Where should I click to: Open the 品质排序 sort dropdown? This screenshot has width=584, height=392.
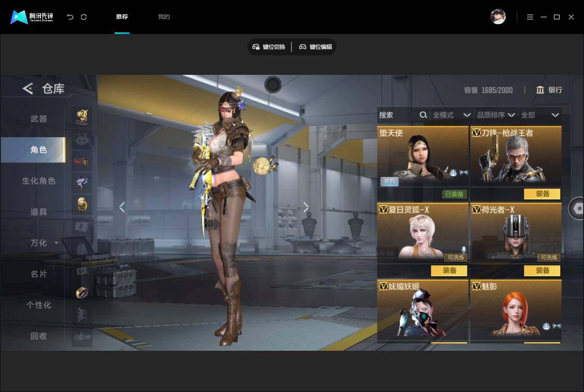coord(496,115)
